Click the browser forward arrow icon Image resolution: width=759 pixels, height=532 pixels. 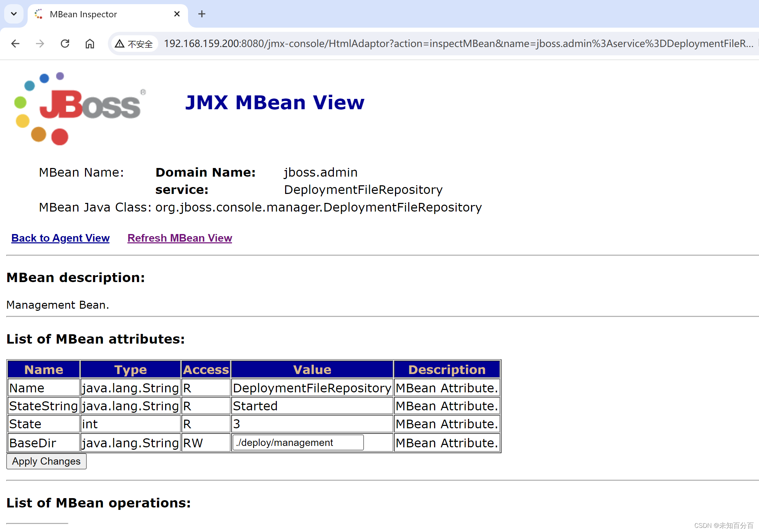(x=40, y=44)
